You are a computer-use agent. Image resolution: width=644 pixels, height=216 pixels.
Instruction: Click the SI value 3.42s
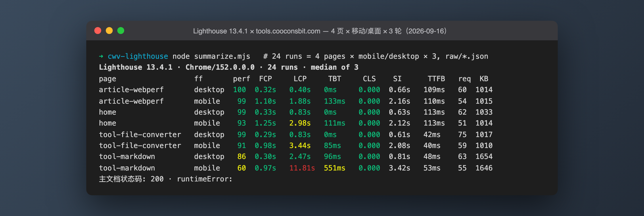click(399, 168)
